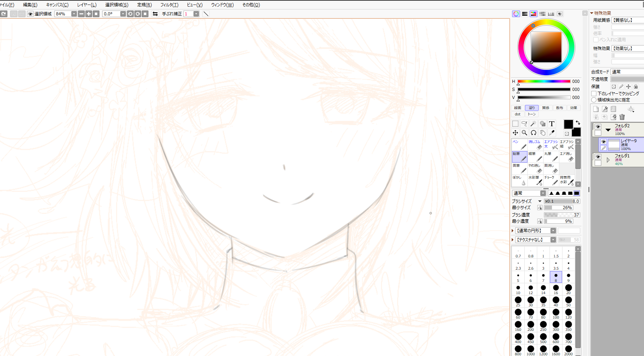The width and height of the screenshot is (644, 356).
Task: Select the Move tool
Action: [515, 133]
